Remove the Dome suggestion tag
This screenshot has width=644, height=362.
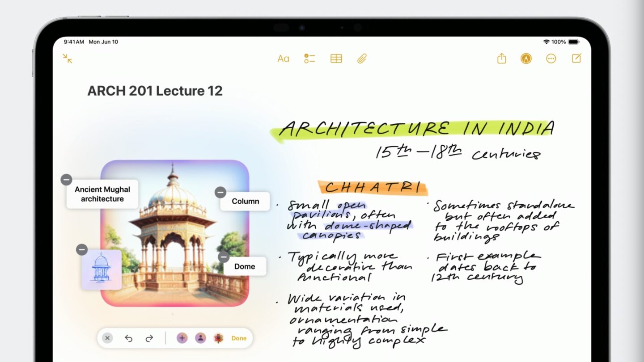click(224, 257)
